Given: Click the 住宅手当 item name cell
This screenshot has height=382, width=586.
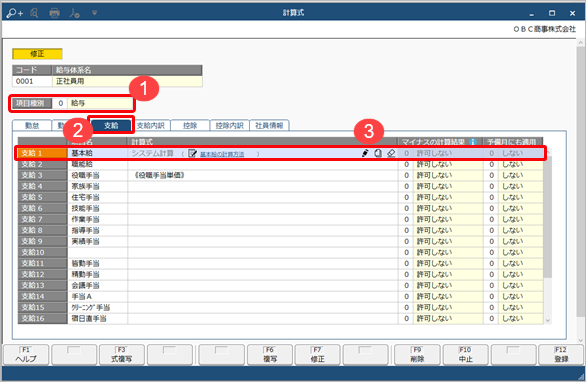Looking at the screenshot, I should [98, 197].
